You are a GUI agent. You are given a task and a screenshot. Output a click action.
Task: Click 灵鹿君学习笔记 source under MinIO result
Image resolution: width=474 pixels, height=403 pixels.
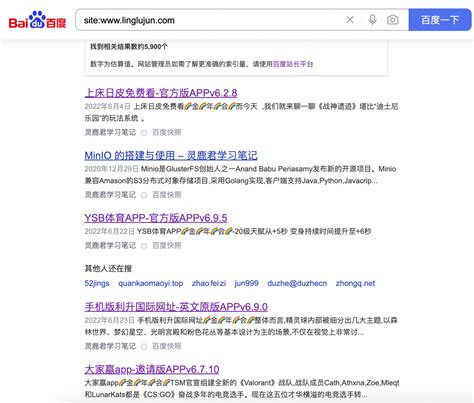pyautogui.click(x=110, y=195)
